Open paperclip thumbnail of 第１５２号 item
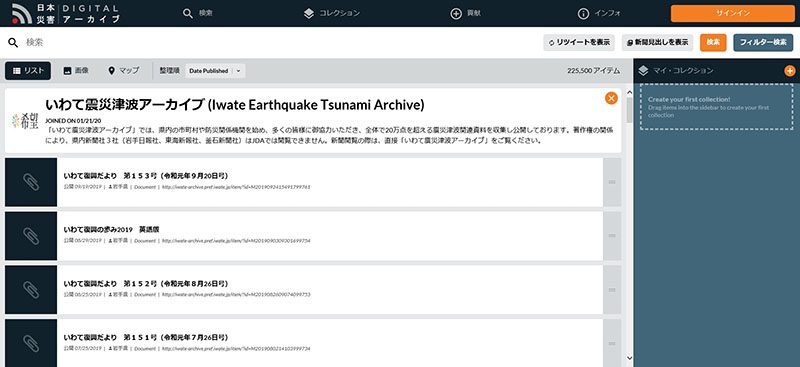The image size is (800, 367). (31, 290)
